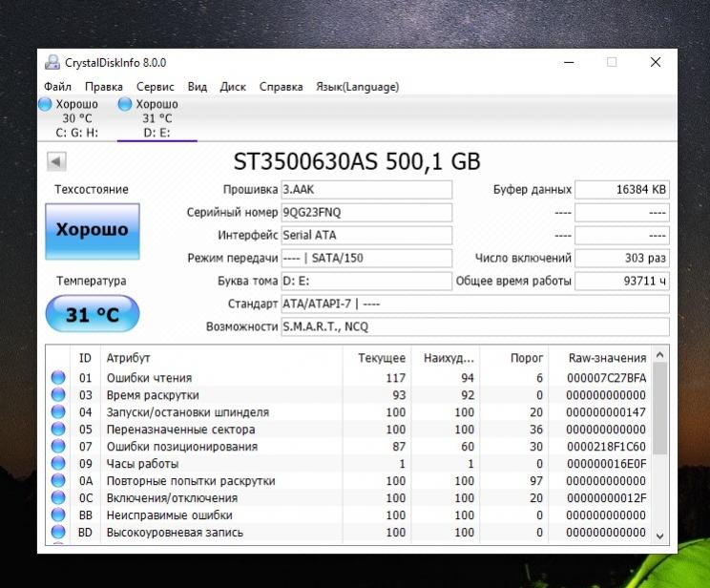Click the Прошивка field 3.AAK
This screenshot has width=710, height=588.
click(x=366, y=189)
